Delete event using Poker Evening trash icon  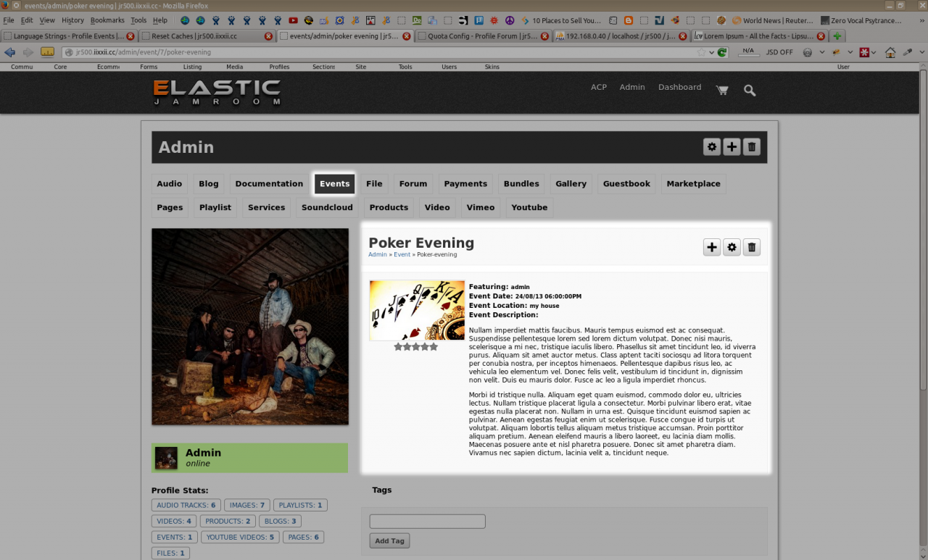pos(752,248)
